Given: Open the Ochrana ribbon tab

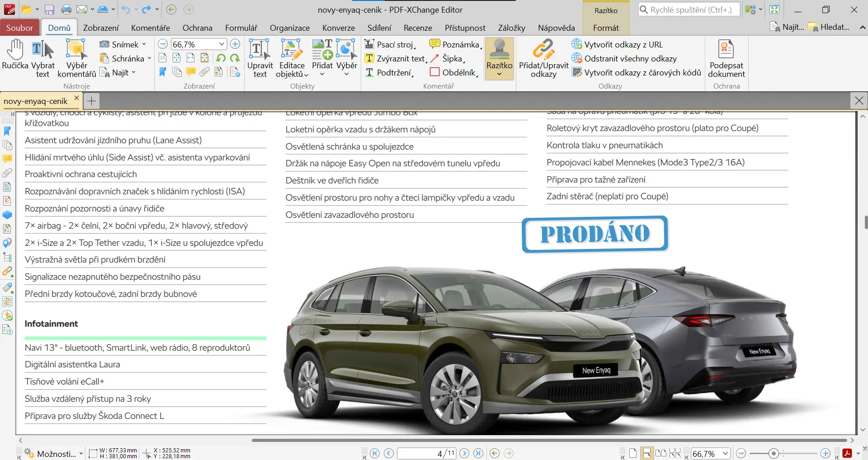Looking at the screenshot, I should (x=198, y=28).
